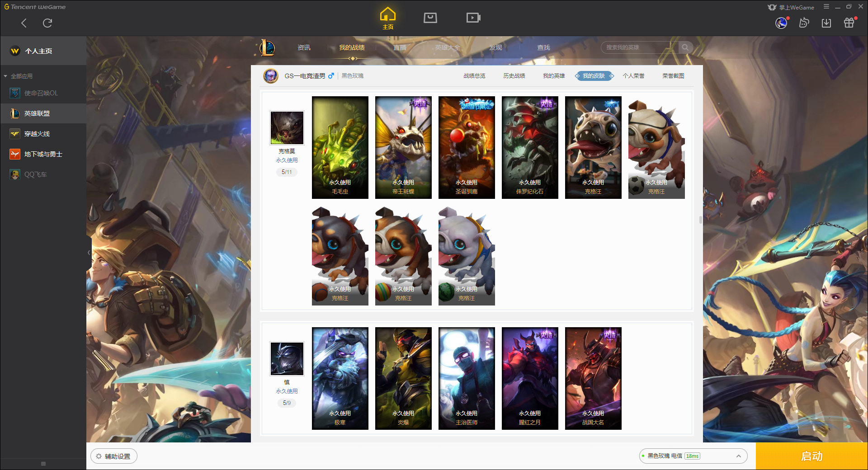This screenshot has width=868, height=470.
Task: Select 地下城与勇士 in the sidebar
Action: (x=43, y=154)
